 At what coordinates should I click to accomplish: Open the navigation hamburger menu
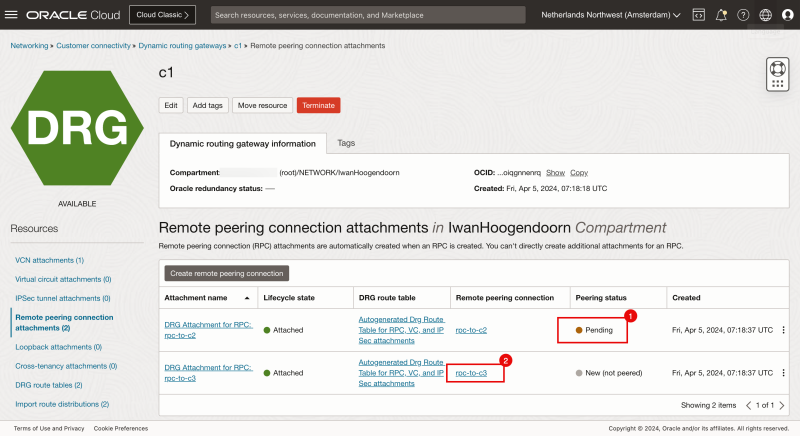(13, 15)
